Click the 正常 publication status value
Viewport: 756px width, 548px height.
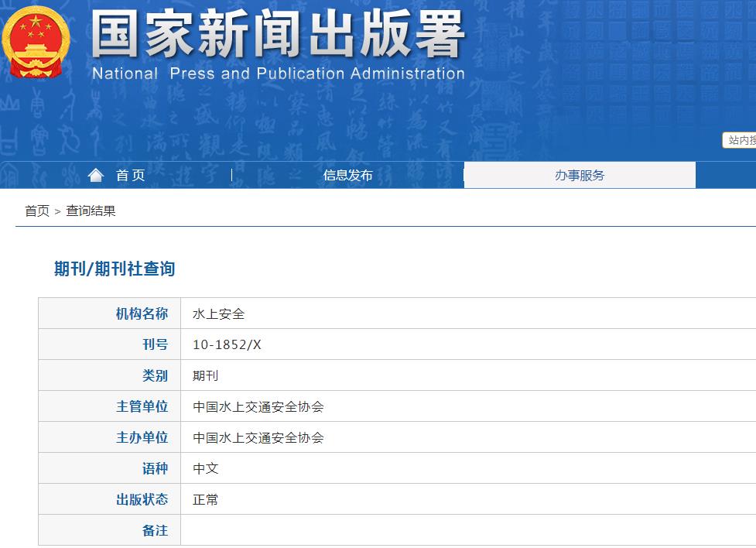click(x=206, y=499)
